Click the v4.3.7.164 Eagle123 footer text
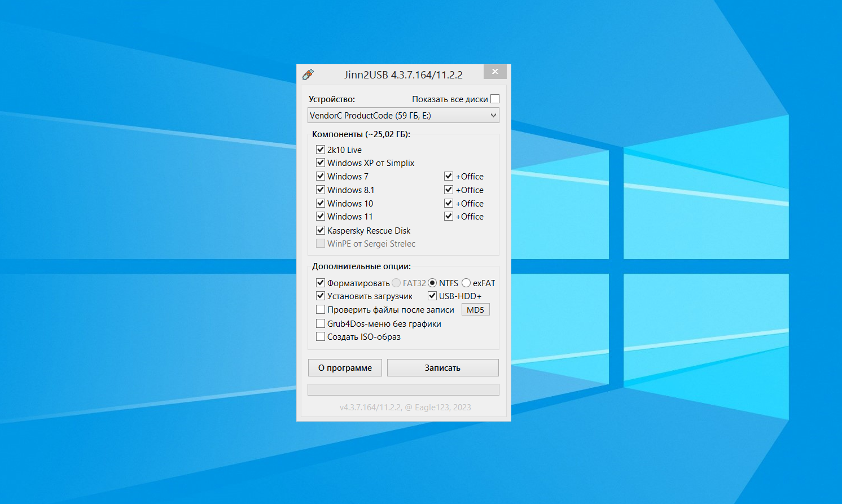 pos(405,407)
